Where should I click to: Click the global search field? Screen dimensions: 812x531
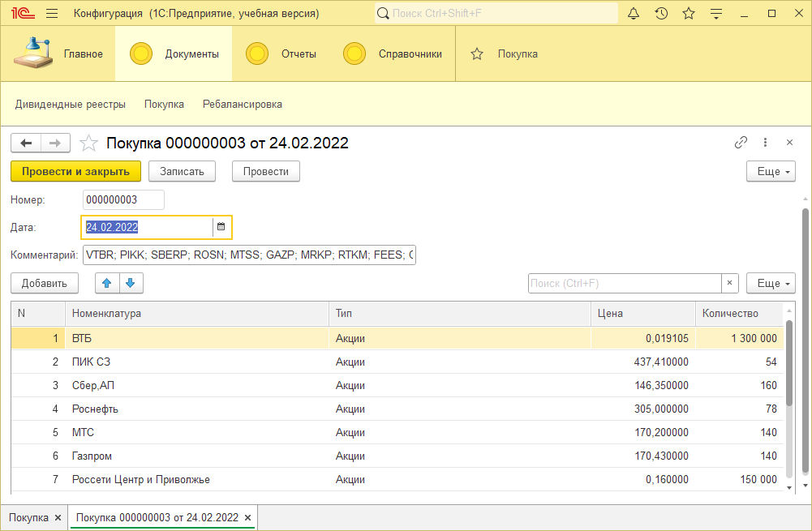pyautogui.click(x=496, y=14)
